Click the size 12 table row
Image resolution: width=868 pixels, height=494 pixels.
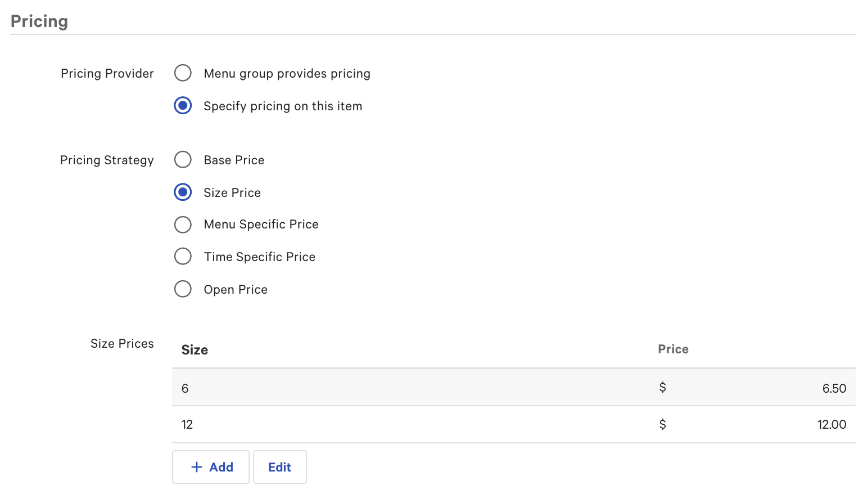click(394, 424)
